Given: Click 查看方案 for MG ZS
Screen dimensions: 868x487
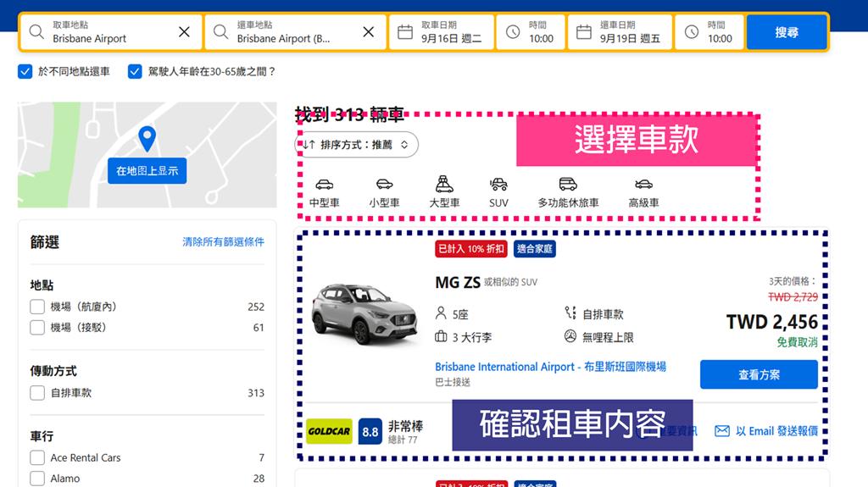Looking at the screenshot, I should click(759, 374).
